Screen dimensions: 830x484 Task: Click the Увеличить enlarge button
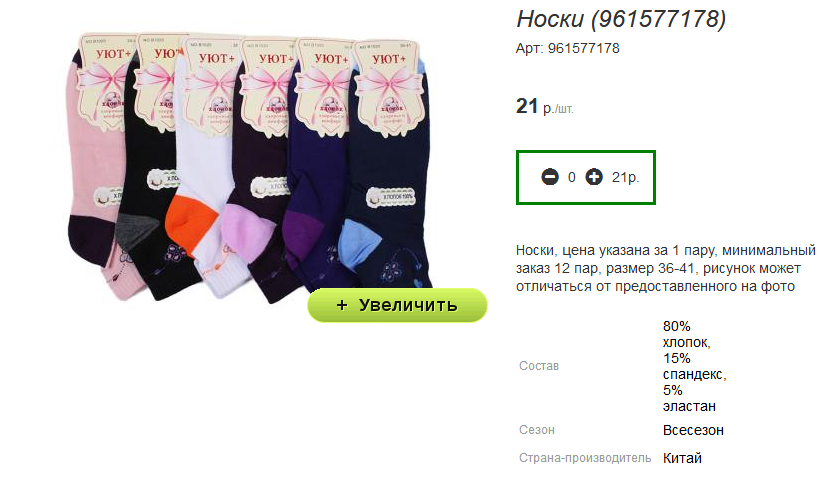[397, 305]
